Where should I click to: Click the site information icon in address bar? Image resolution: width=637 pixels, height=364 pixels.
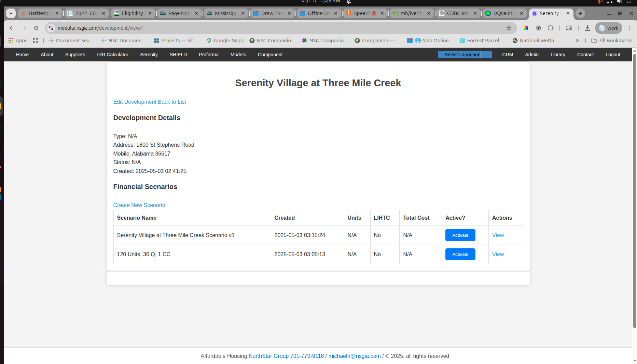tap(51, 28)
